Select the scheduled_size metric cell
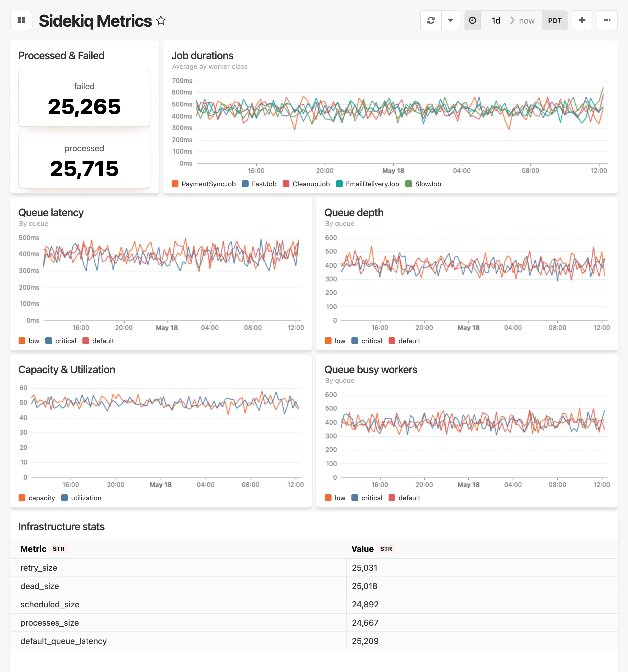This screenshot has width=628, height=672. point(178,604)
